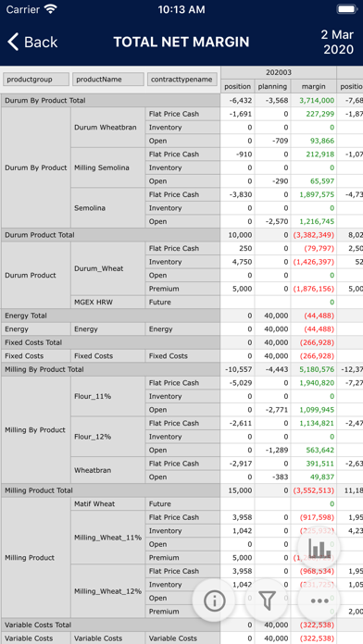This screenshot has height=644, width=363.
Task: Tap the -6,432 position total value
Action: (241, 100)
